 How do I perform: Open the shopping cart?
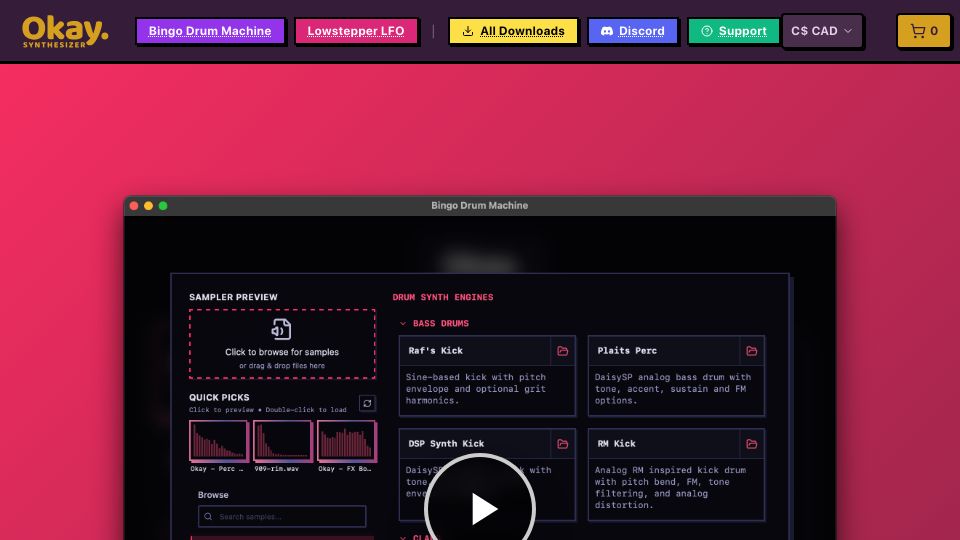pos(924,31)
